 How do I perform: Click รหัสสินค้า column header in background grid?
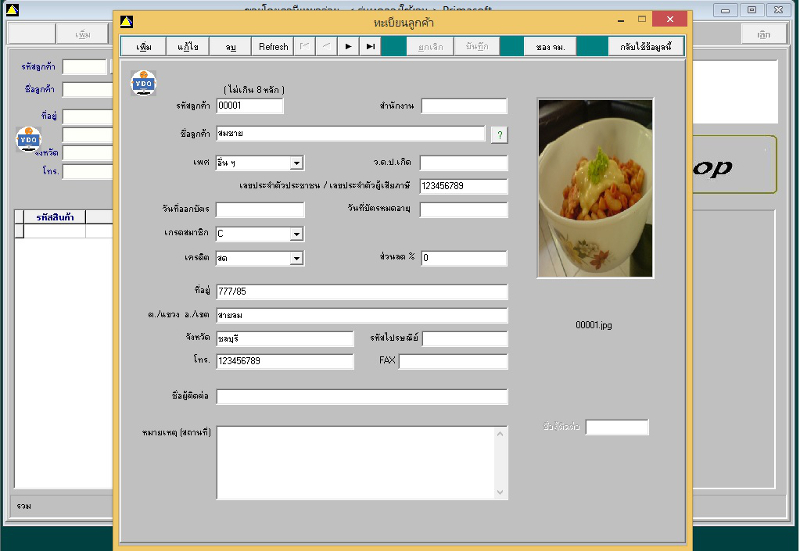coord(55,217)
